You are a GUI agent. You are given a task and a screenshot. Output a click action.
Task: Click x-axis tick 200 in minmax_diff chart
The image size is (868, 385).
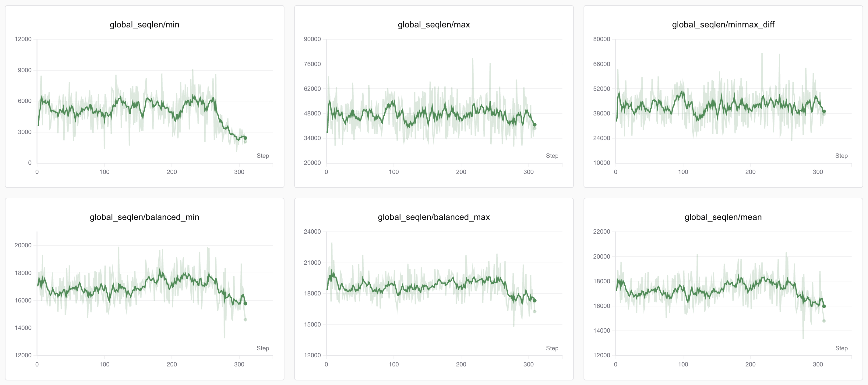[750, 172]
